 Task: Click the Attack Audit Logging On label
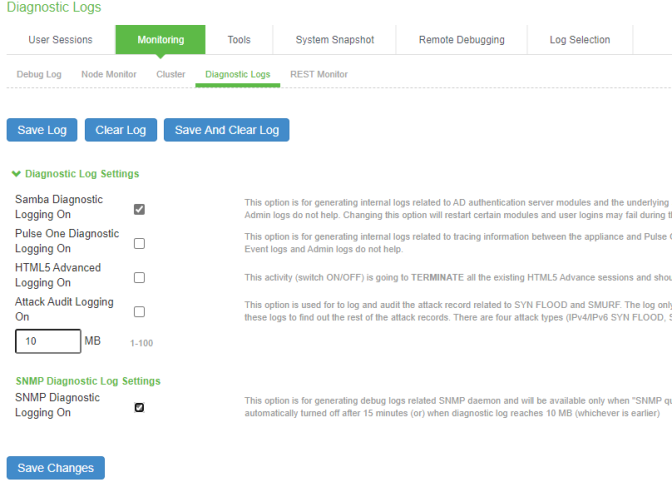tap(64, 309)
